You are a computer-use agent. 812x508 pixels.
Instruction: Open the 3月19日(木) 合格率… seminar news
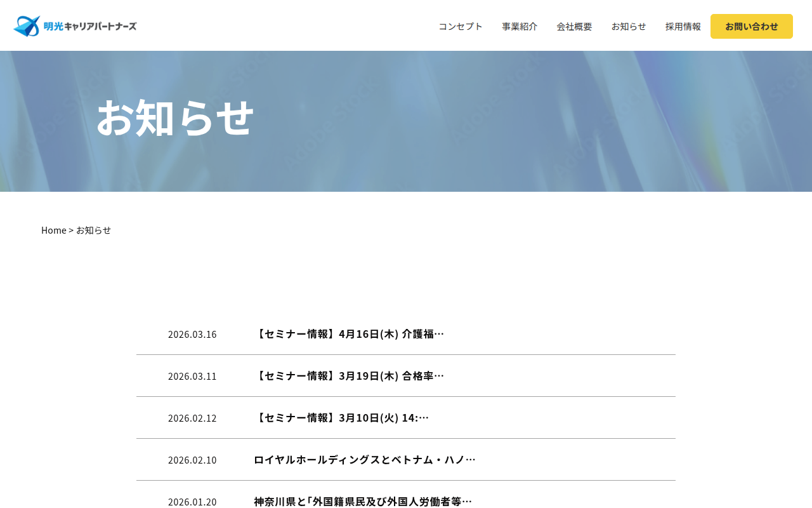pos(349,376)
